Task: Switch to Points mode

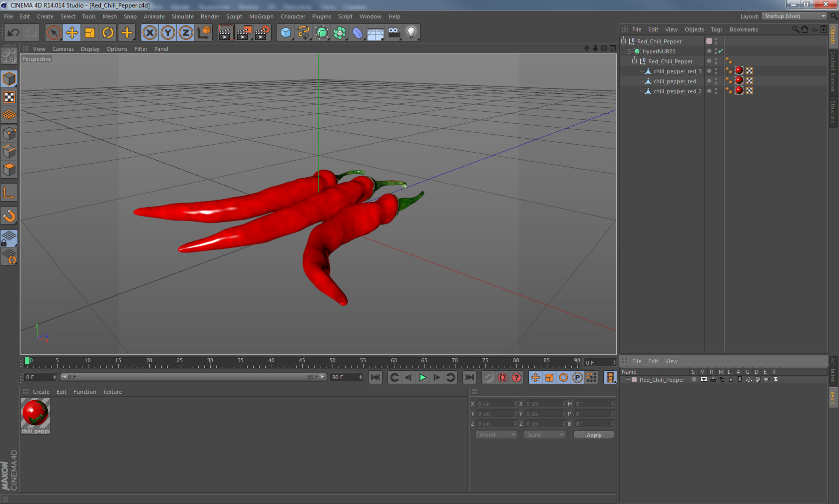Action: point(9,133)
